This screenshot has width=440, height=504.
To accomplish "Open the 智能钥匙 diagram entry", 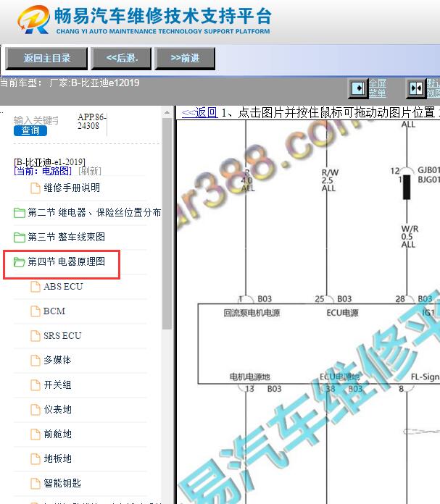I will point(62,484).
